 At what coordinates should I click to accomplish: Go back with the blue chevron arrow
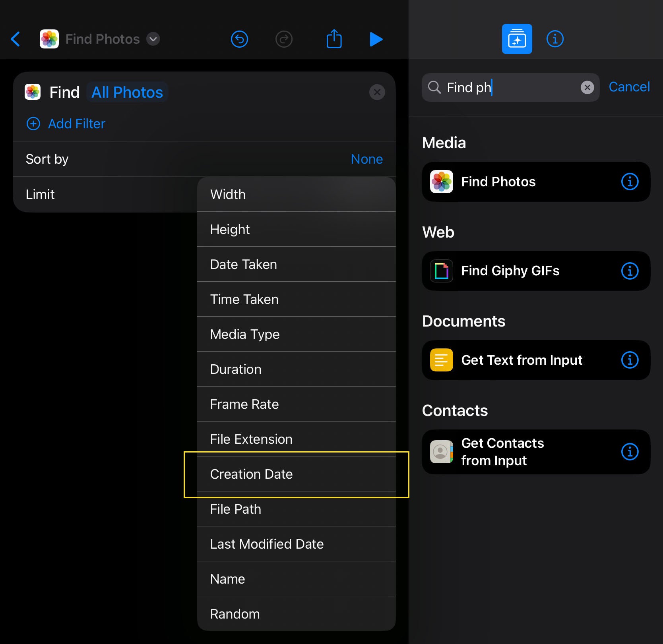pyautogui.click(x=16, y=39)
